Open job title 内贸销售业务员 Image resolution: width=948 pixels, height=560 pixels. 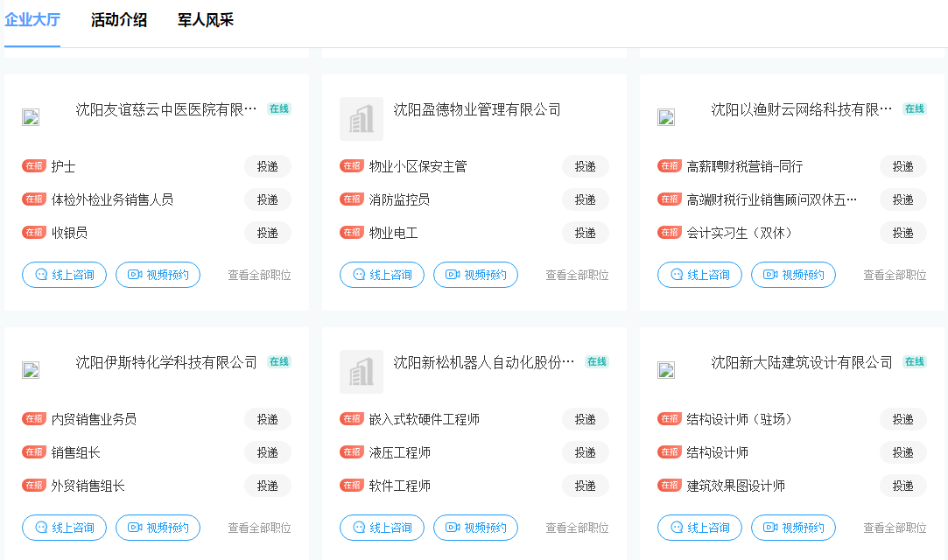94,419
